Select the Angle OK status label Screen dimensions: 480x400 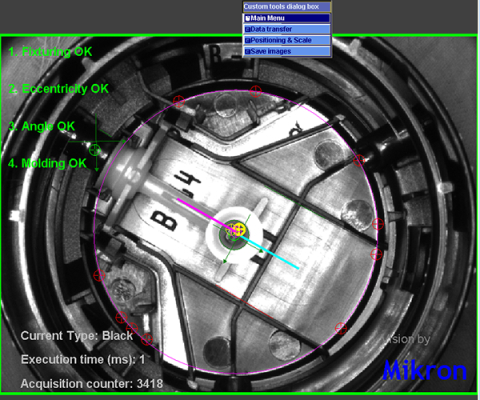(42, 126)
